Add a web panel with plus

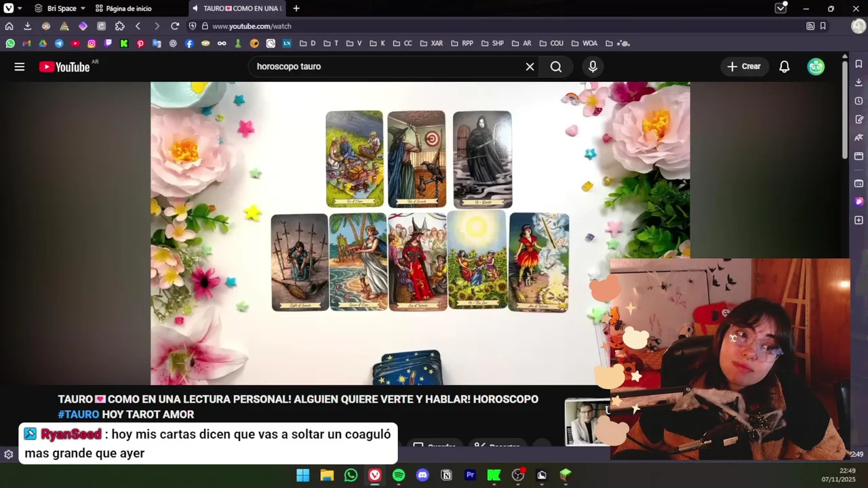tap(859, 220)
